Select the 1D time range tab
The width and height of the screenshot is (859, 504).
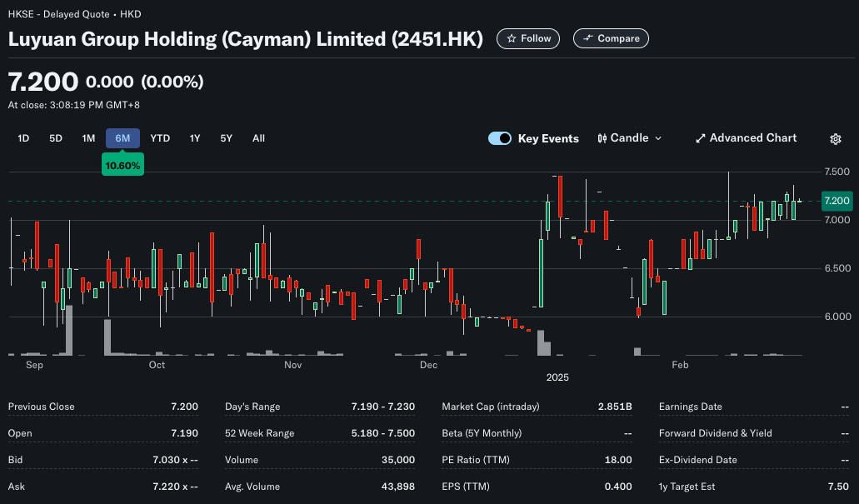[x=23, y=138]
